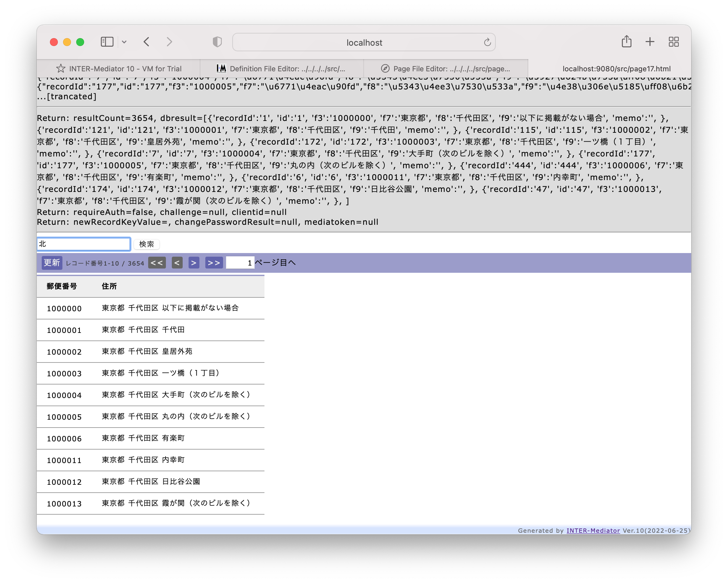
Task: Click the ...[trancated] debug text
Action: pyautogui.click(x=67, y=97)
